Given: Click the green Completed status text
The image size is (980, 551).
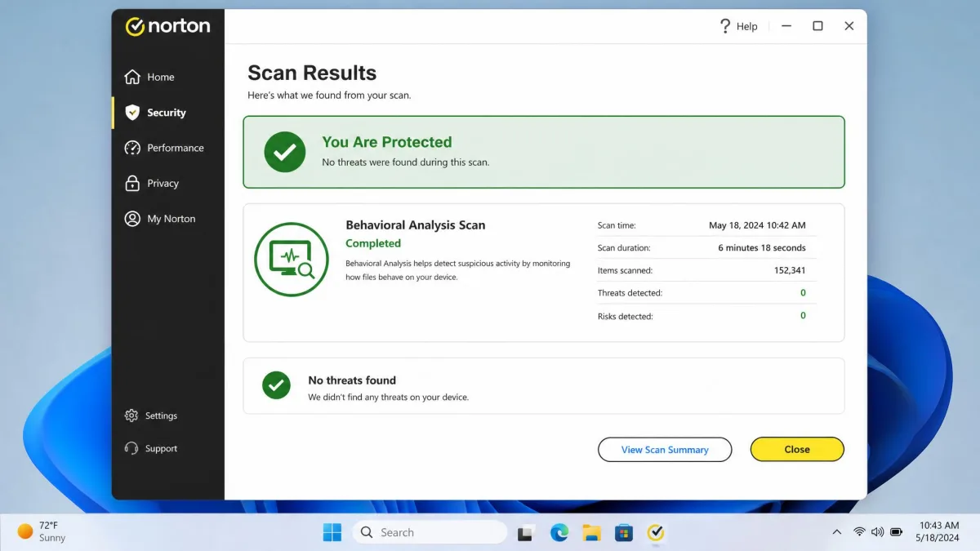Looking at the screenshot, I should [373, 243].
